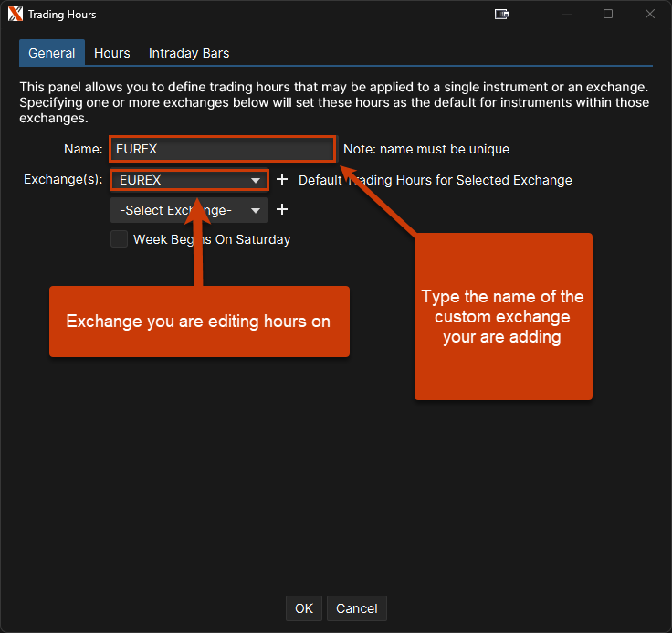Image resolution: width=672 pixels, height=633 pixels.
Task: Click the 'Type the name of the custom exchange' callout
Action: (502, 317)
